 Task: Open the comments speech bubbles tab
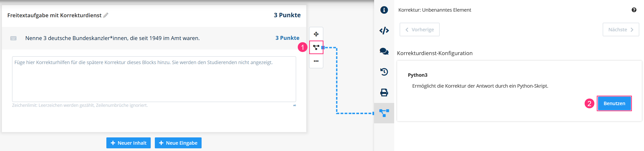click(x=384, y=51)
